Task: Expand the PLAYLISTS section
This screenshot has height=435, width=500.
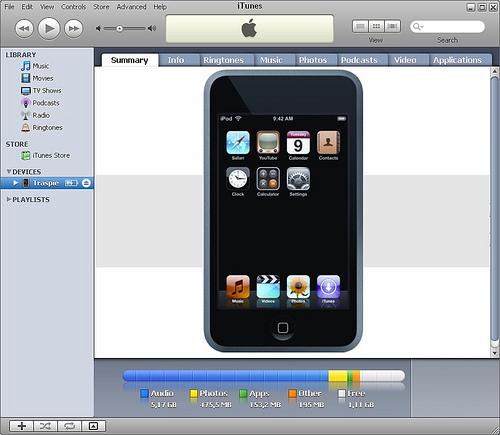Action: click(9, 199)
